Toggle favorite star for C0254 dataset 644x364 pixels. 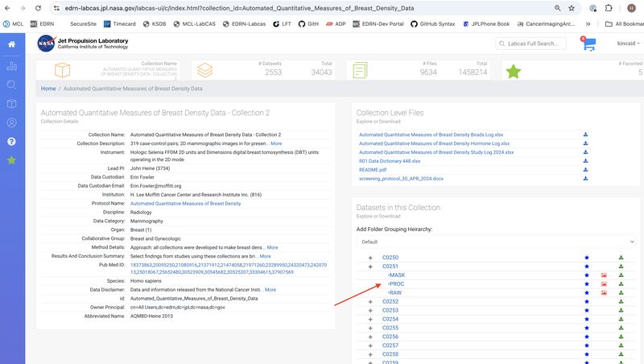pos(587,320)
